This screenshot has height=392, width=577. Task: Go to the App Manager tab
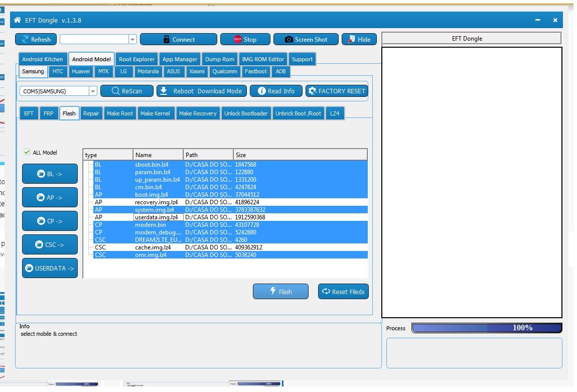pos(180,59)
